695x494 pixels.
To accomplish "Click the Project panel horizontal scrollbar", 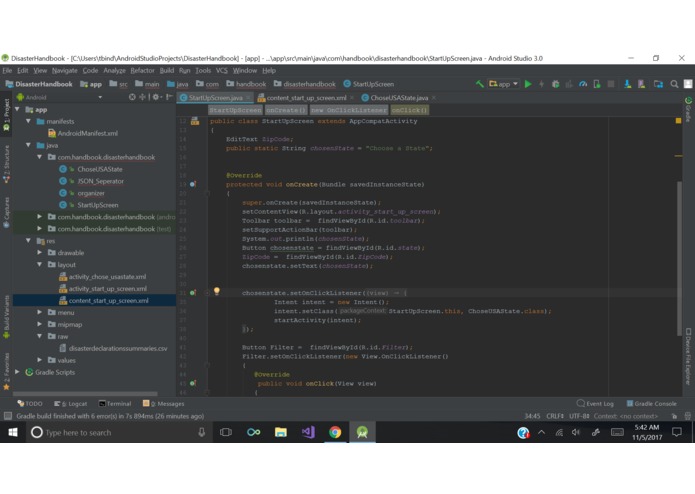I will coord(85,393).
